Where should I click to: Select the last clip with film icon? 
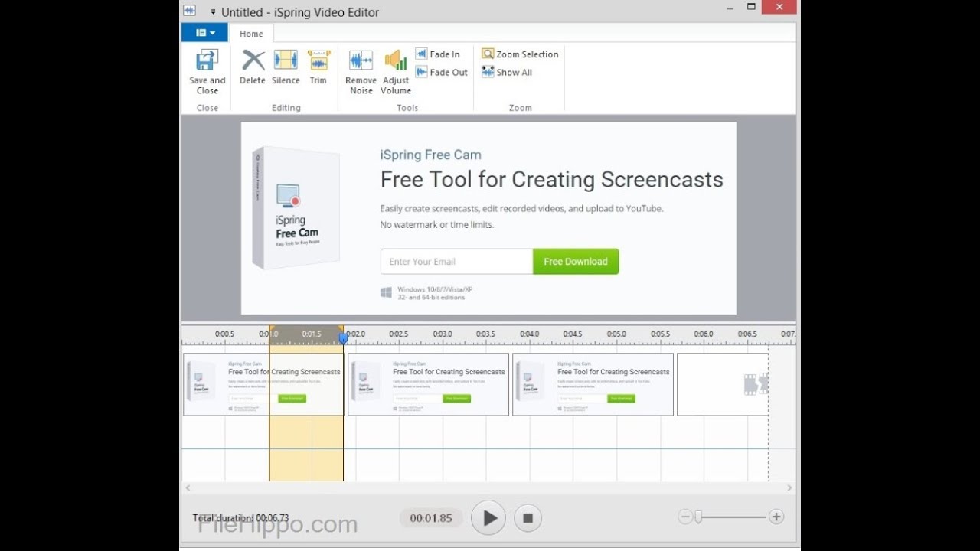[723, 384]
